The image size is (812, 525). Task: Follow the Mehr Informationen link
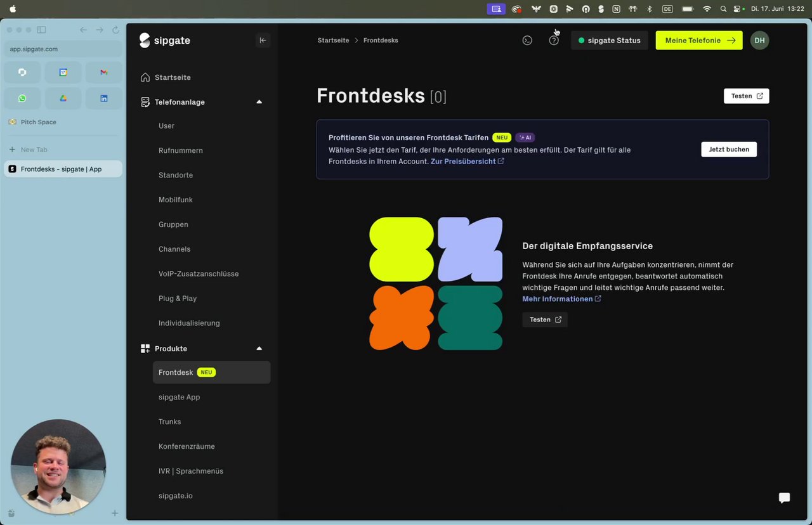[x=561, y=299]
